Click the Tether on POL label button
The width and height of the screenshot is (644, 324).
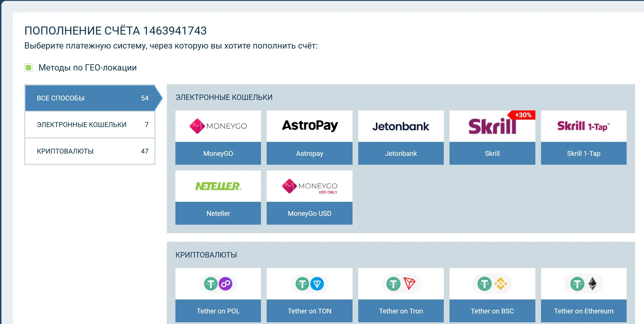[218, 311]
